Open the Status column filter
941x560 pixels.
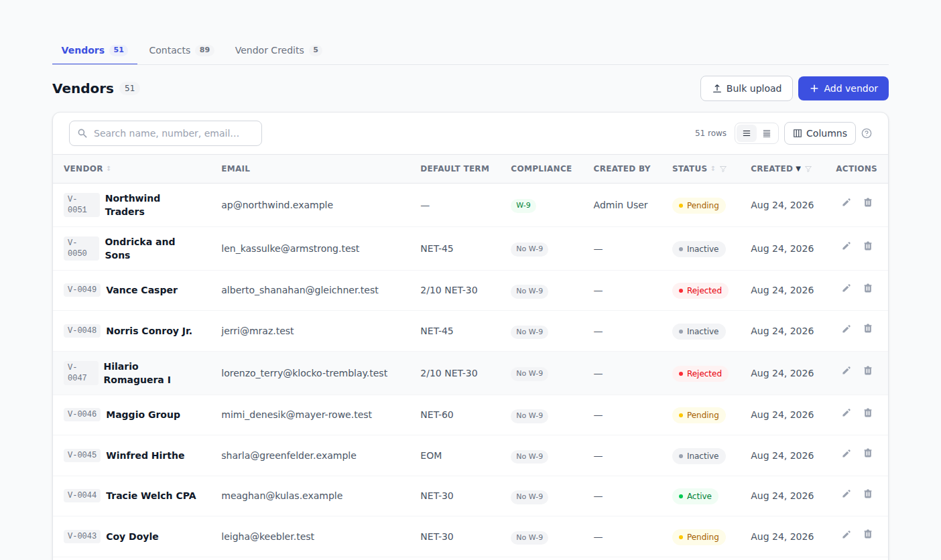[x=723, y=169]
